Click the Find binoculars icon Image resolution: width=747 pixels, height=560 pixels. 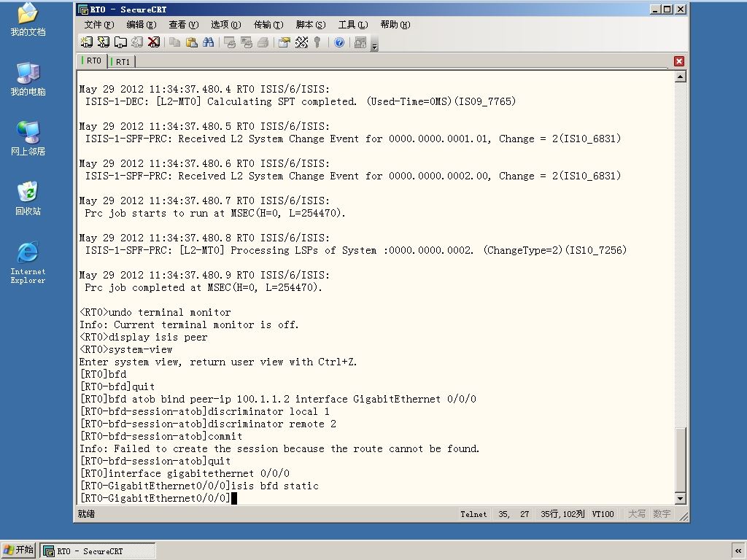pos(208,42)
